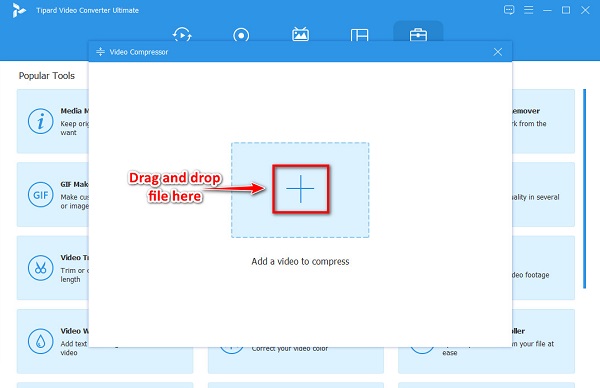Click the Video Compressor title icon

[x=100, y=52]
